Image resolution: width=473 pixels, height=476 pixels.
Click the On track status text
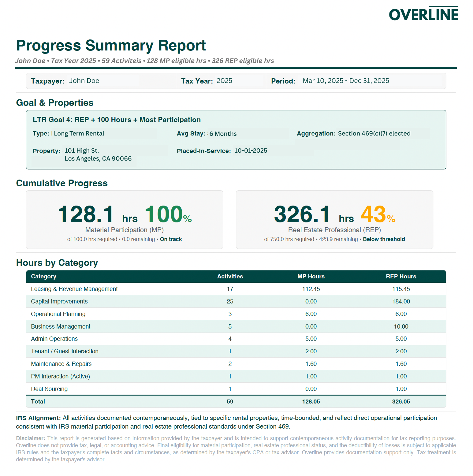pos(171,239)
